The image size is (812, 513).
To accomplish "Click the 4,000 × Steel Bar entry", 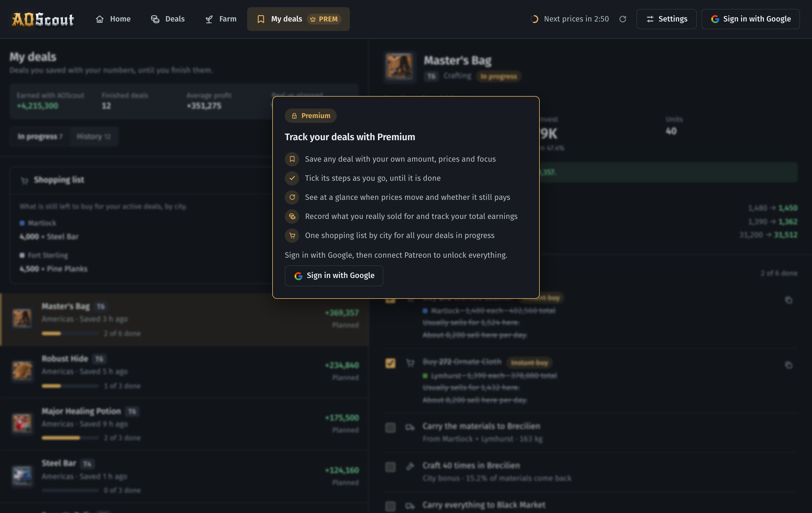I will click(x=49, y=237).
